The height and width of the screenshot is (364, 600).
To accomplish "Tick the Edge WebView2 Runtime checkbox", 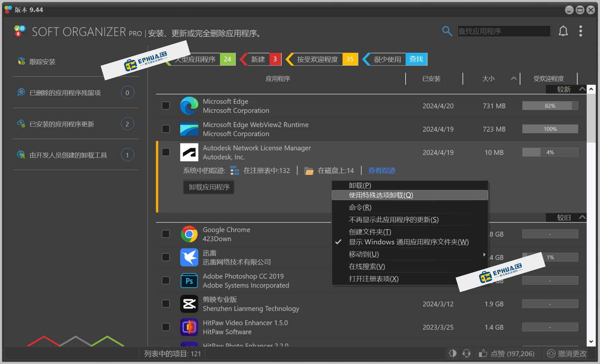I will (166, 129).
